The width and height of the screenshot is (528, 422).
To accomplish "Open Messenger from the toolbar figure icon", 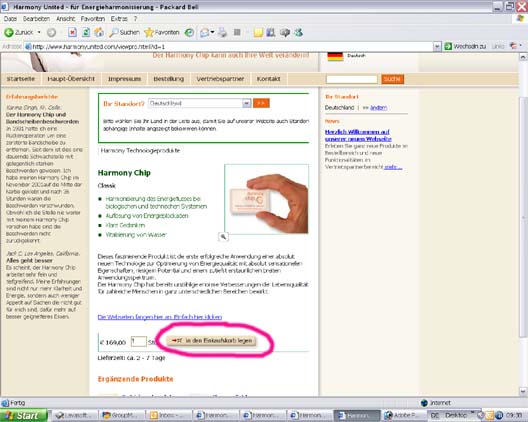I will click(298, 32).
